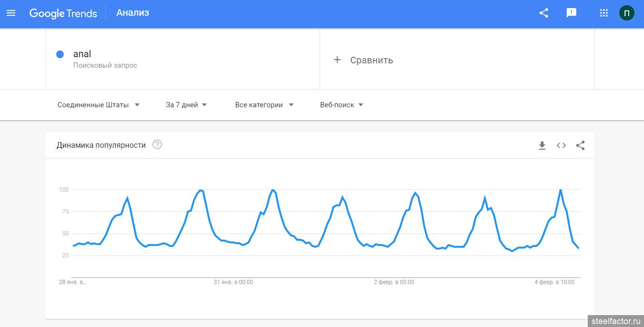Open the Веб-поиск search type dropdown
The height and width of the screenshot is (327, 644).
pos(342,105)
